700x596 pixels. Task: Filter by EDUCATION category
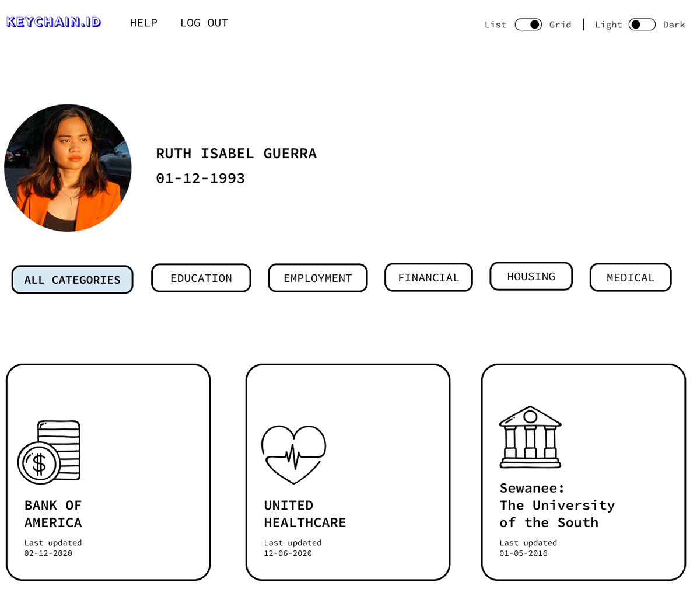[201, 278]
